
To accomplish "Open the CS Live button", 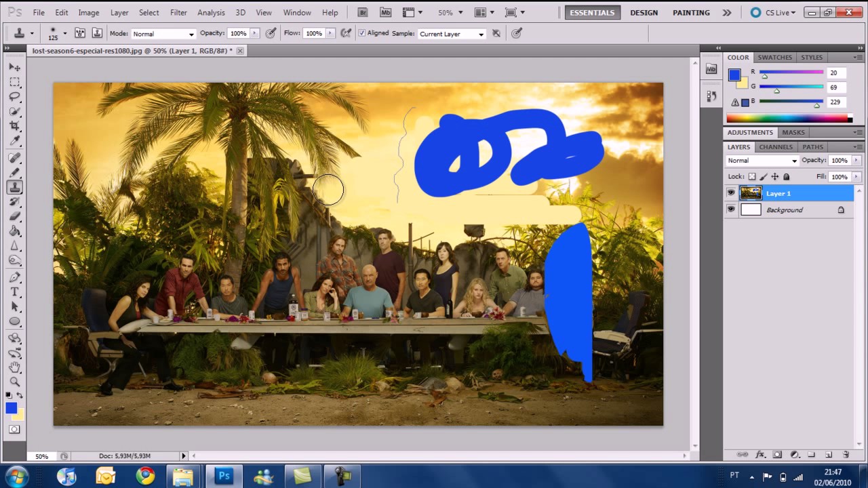I will coord(772,12).
